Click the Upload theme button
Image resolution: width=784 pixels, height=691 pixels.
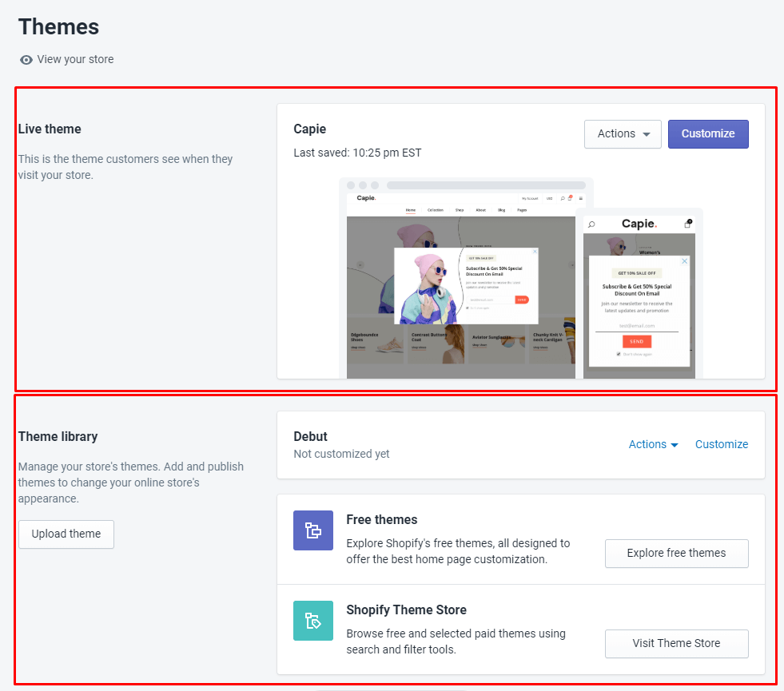tap(66, 534)
